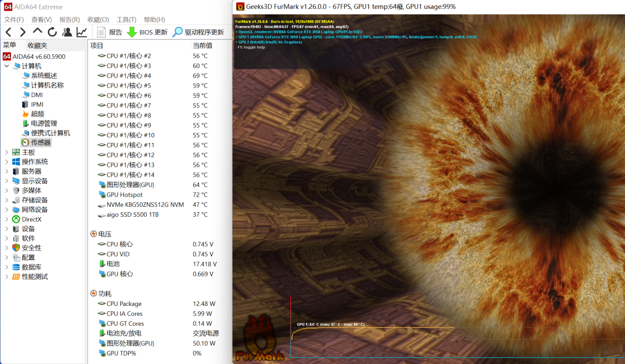
Task: Open the DMI tree entry
Action: coord(33,95)
